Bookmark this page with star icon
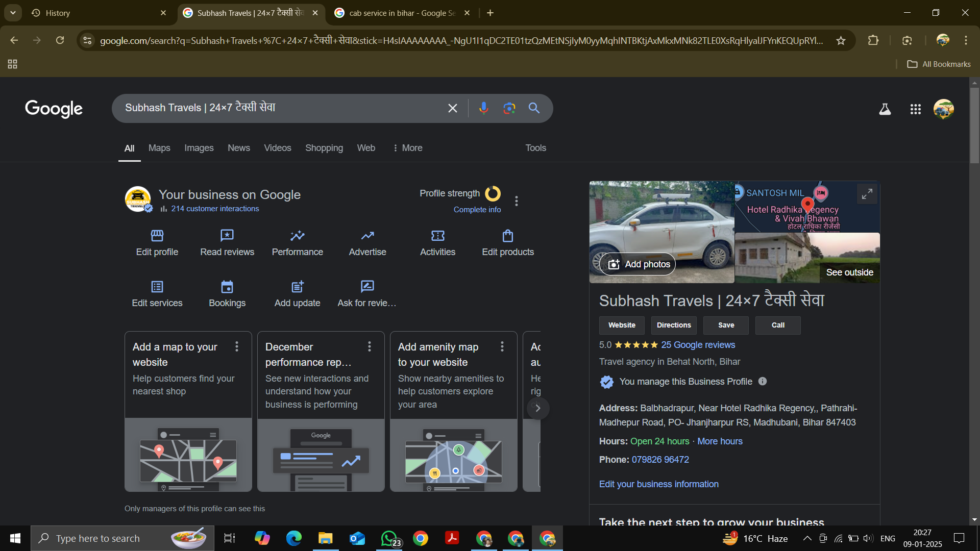 [x=841, y=41]
